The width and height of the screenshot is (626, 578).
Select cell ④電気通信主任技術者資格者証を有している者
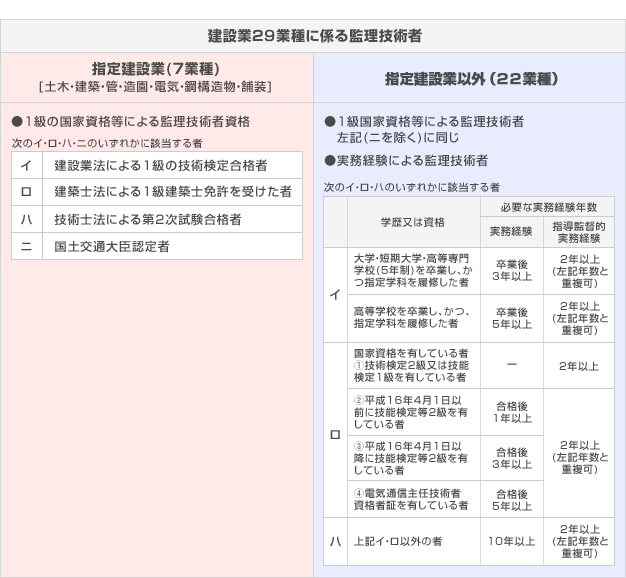(414, 499)
